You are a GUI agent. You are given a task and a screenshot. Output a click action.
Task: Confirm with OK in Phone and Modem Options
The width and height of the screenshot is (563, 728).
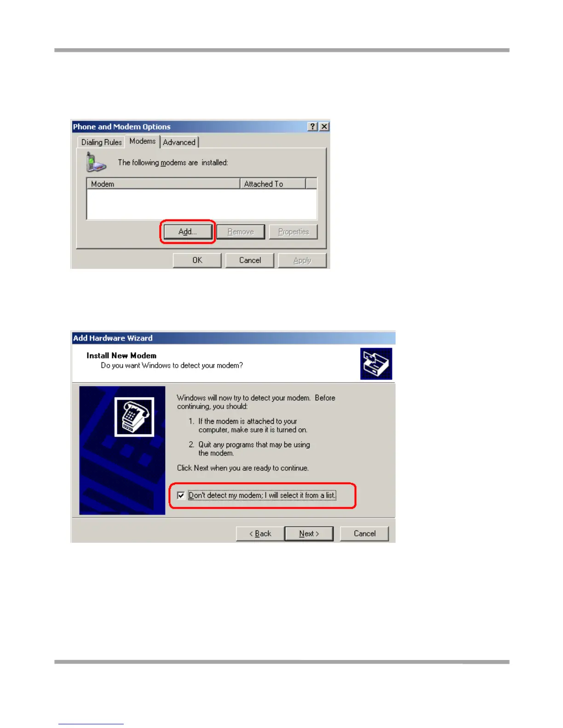pyautogui.click(x=197, y=260)
